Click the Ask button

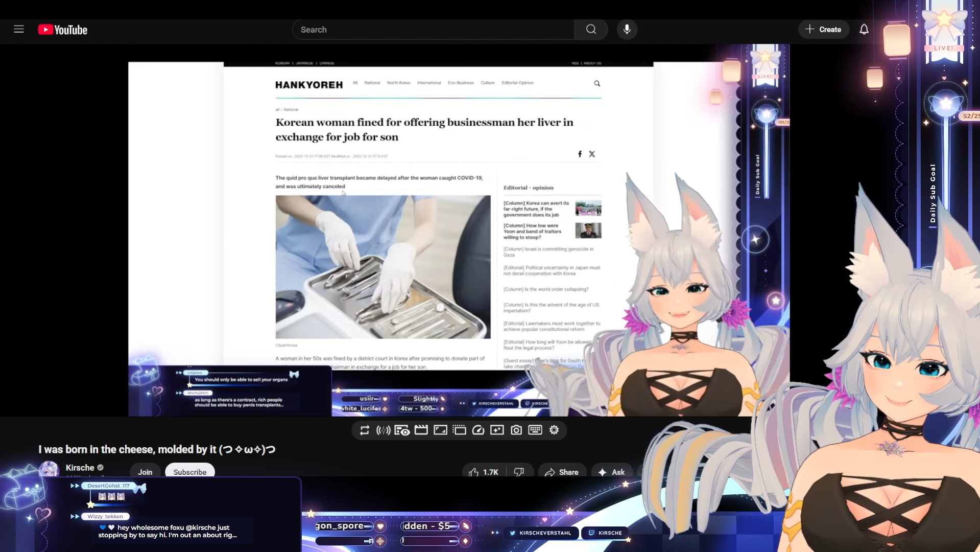(x=612, y=472)
